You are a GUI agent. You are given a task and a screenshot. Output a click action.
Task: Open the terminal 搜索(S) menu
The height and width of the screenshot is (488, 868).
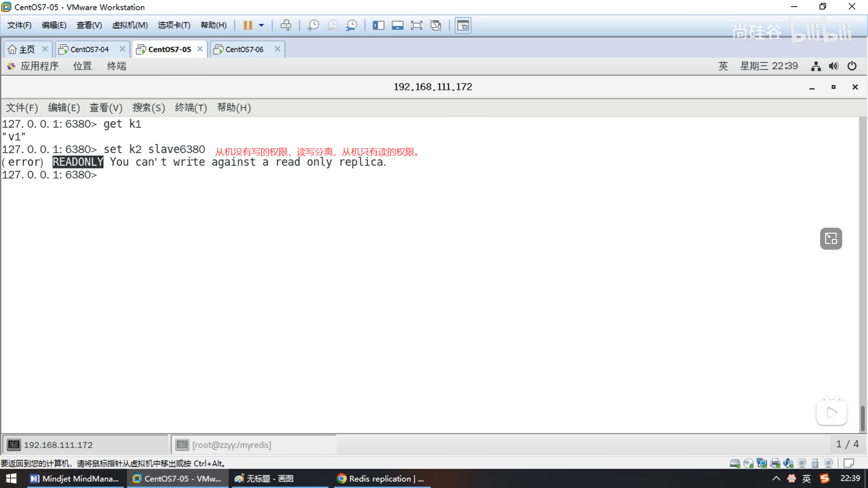pyautogui.click(x=148, y=108)
